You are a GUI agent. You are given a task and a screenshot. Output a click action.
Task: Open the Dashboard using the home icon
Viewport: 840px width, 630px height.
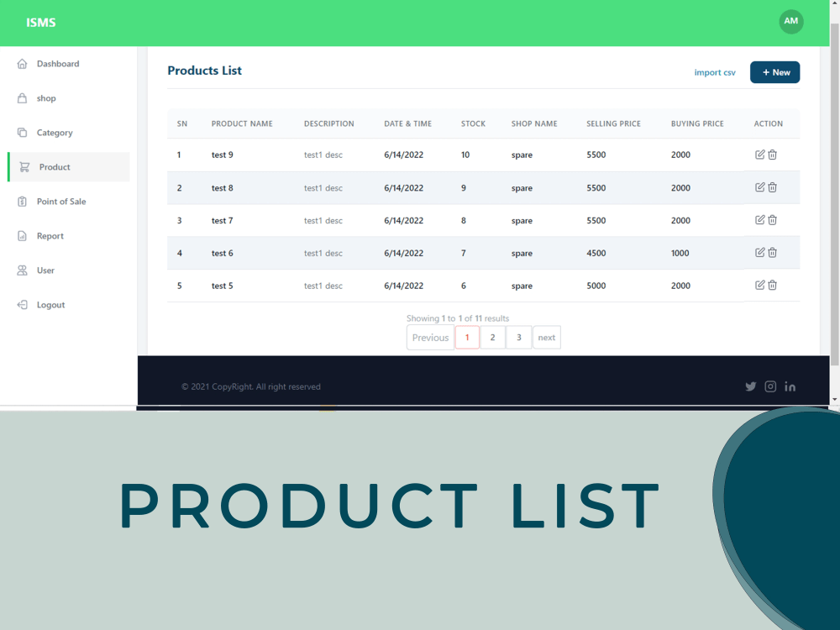point(23,63)
